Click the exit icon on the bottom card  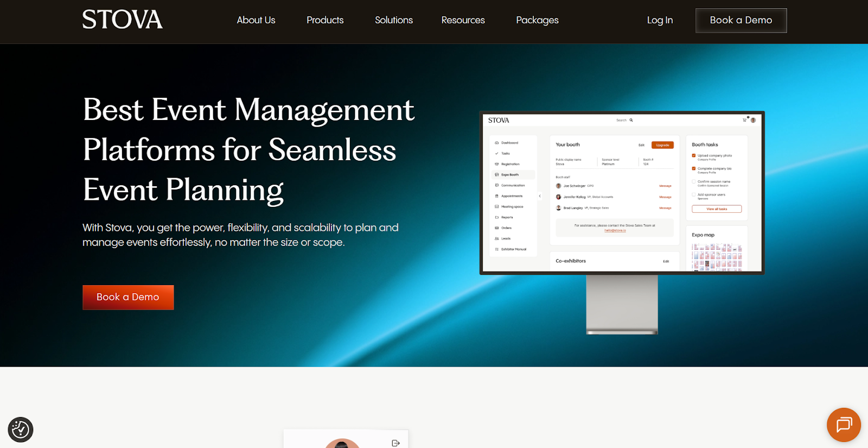[x=395, y=443]
